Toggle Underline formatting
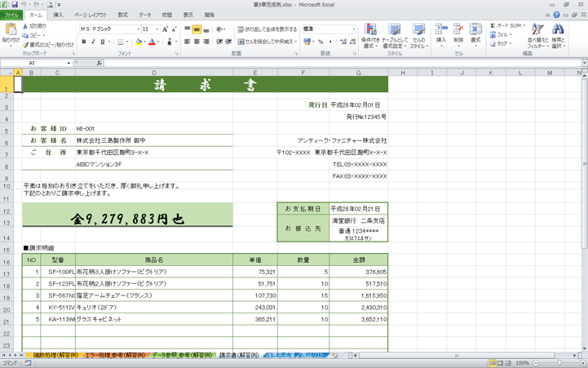Image resolution: width=588 pixels, height=368 pixels. (x=103, y=42)
